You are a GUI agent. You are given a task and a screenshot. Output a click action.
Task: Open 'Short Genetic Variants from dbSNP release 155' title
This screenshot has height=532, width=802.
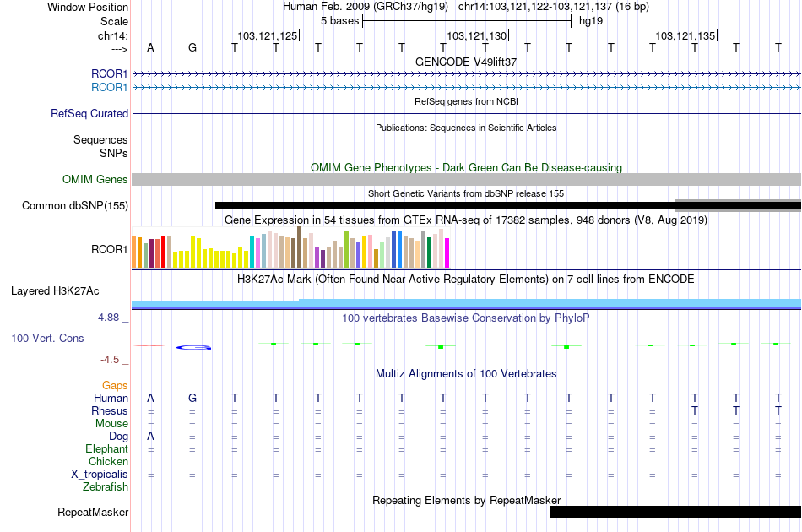466,193
